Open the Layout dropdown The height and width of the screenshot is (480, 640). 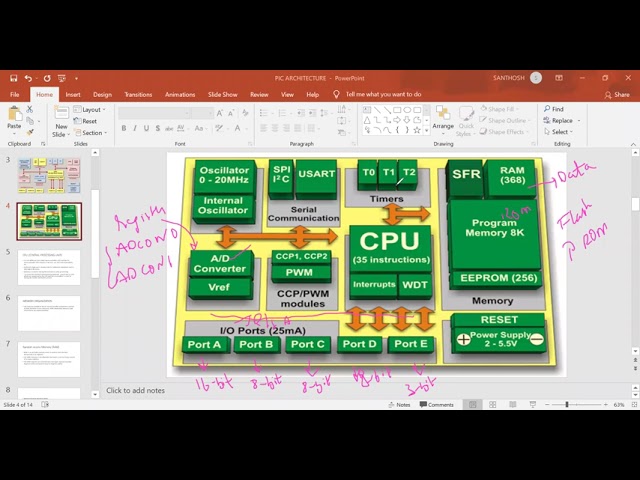[90, 109]
